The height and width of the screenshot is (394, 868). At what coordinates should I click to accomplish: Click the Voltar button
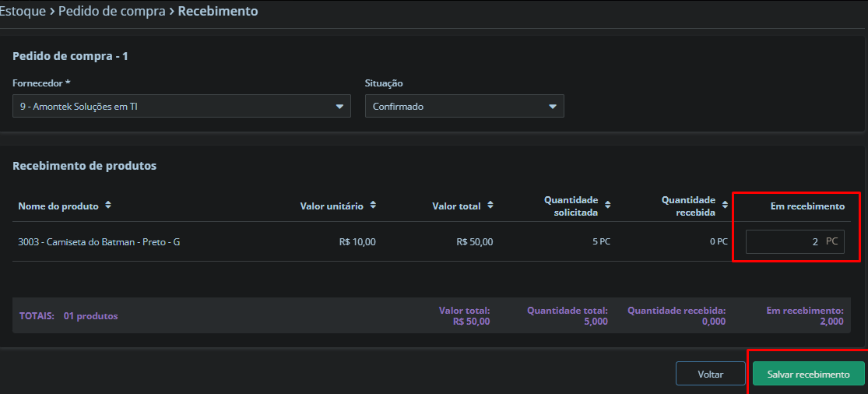(710, 374)
